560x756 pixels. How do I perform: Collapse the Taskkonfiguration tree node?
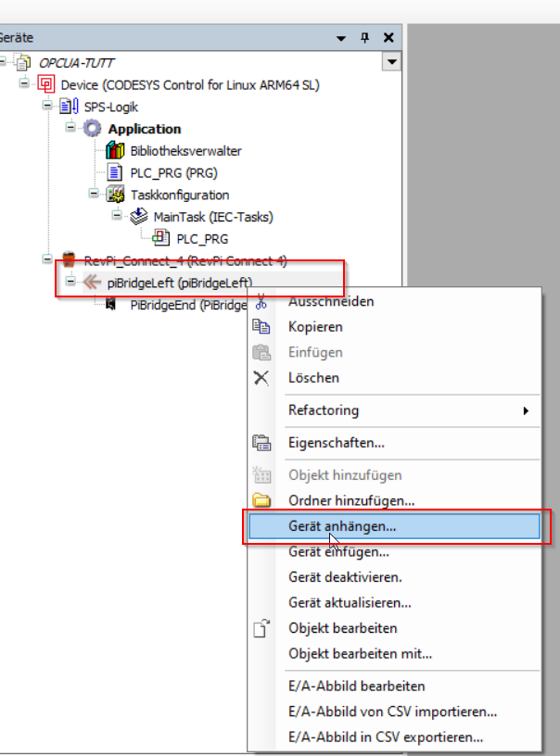click(94, 195)
